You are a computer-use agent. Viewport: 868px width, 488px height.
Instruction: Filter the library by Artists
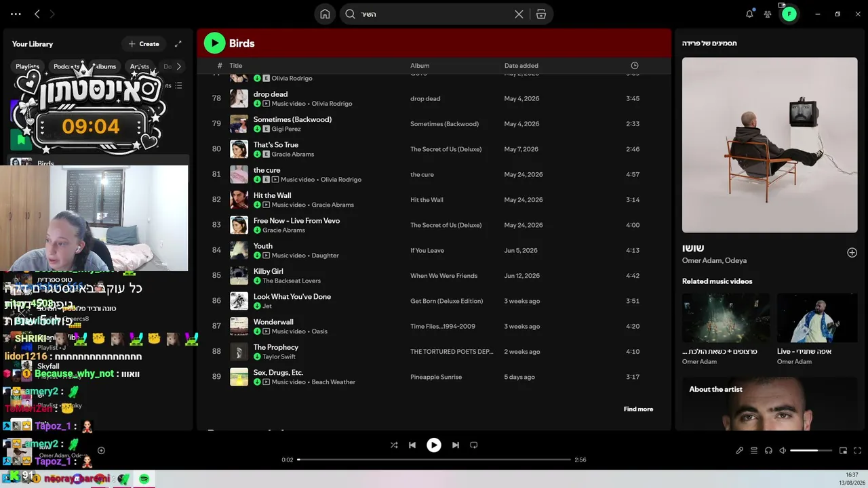coord(139,66)
